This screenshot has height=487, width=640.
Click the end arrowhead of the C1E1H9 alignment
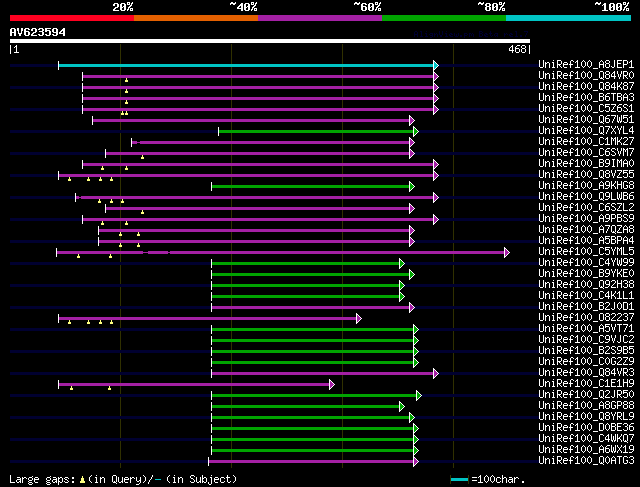pos(332,385)
